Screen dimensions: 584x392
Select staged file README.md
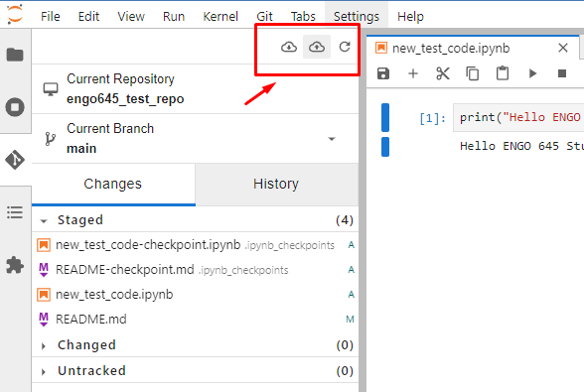click(x=195, y=320)
